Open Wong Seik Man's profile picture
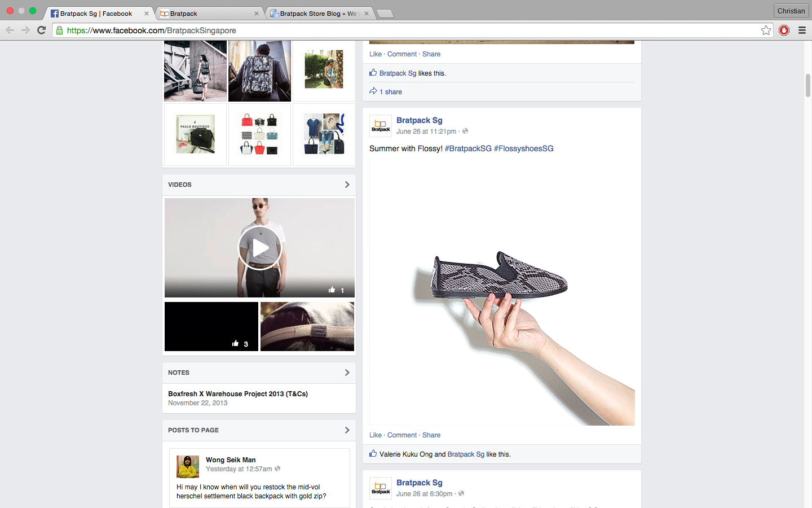The width and height of the screenshot is (812, 508). pyautogui.click(x=188, y=467)
